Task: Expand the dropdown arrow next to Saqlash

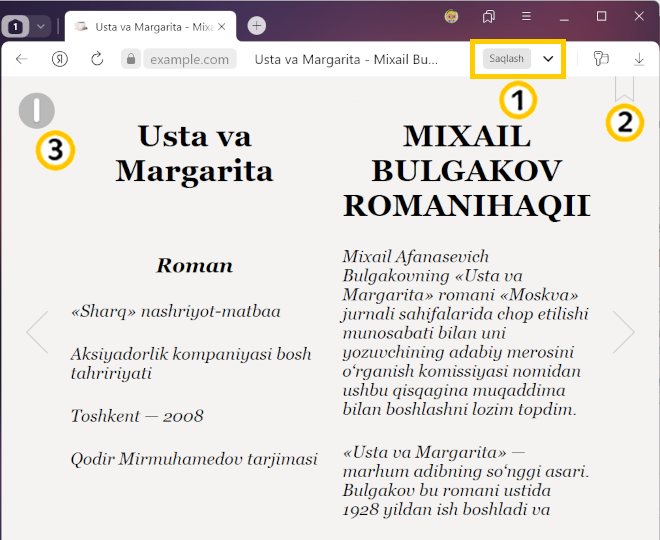Action: [548, 59]
